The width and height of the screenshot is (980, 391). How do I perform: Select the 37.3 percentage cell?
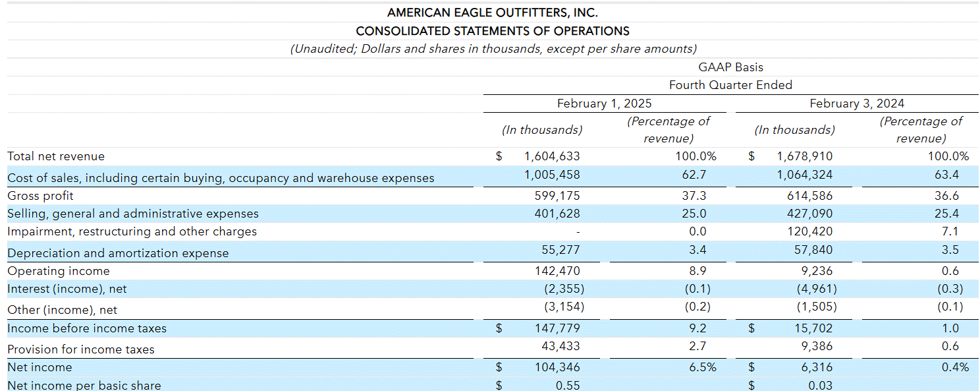tap(694, 196)
